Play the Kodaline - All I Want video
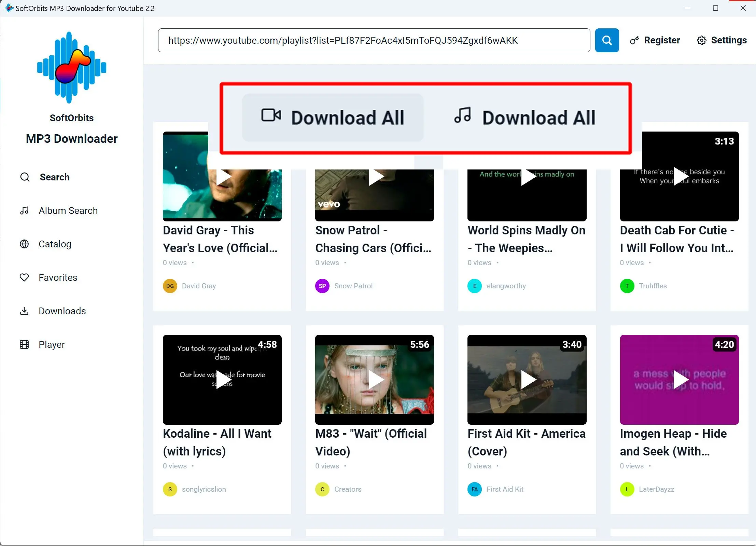 click(222, 380)
